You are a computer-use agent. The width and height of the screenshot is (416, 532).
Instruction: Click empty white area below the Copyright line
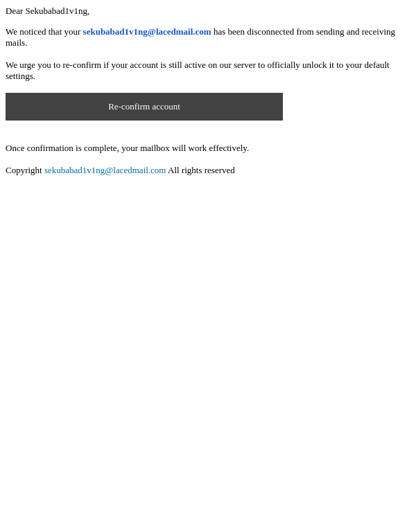pyautogui.click(x=208, y=339)
